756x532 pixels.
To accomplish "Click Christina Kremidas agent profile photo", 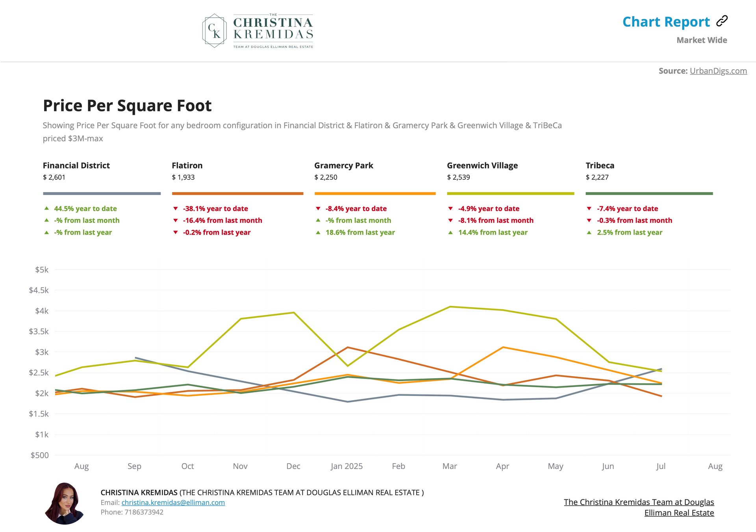I will tap(65, 503).
